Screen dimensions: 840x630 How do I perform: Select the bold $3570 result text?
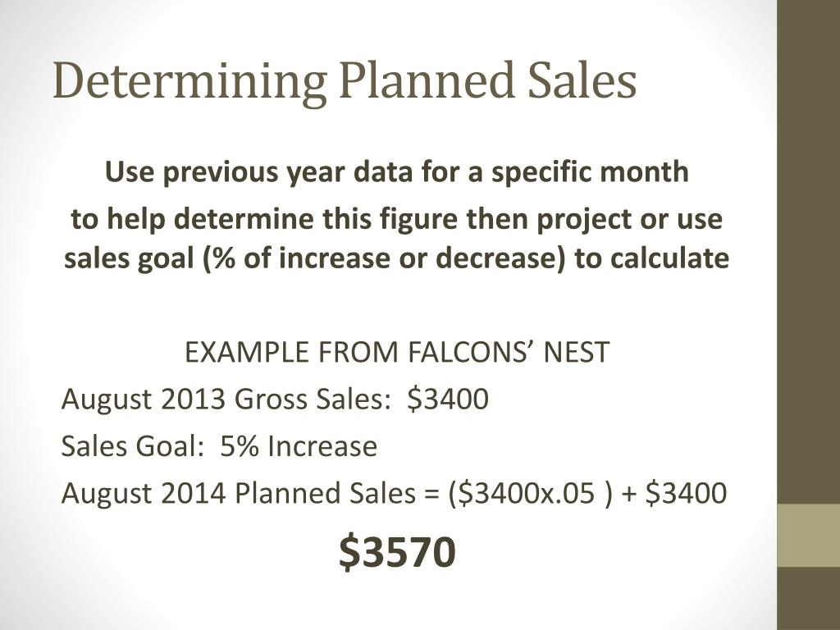[x=397, y=553]
